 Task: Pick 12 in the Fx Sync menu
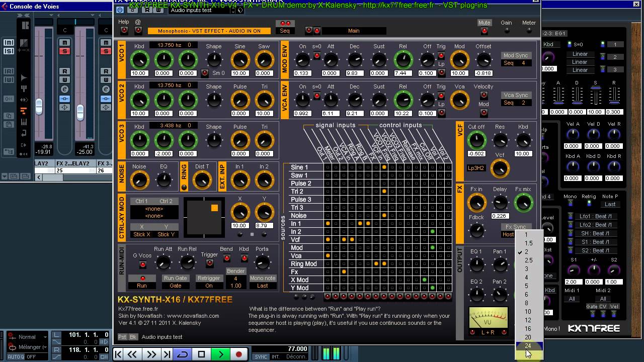click(529, 320)
